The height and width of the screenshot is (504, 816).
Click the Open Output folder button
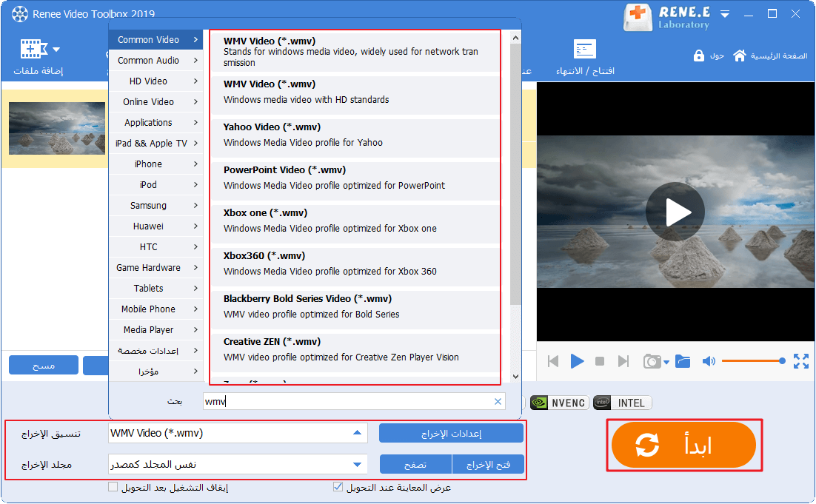[488, 465]
